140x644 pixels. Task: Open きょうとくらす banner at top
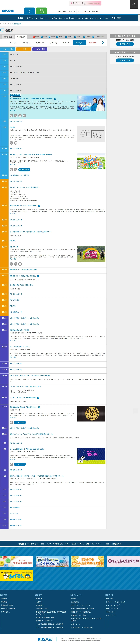point(85,3)
